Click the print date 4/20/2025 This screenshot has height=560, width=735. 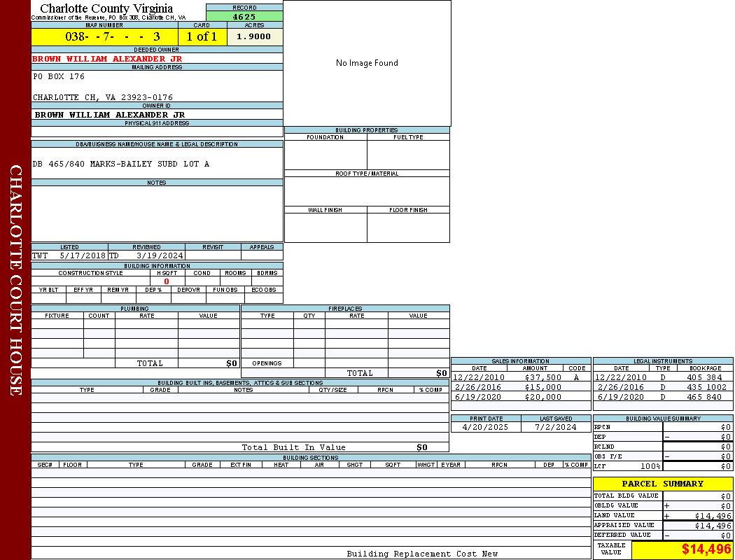tap(486, 426)
